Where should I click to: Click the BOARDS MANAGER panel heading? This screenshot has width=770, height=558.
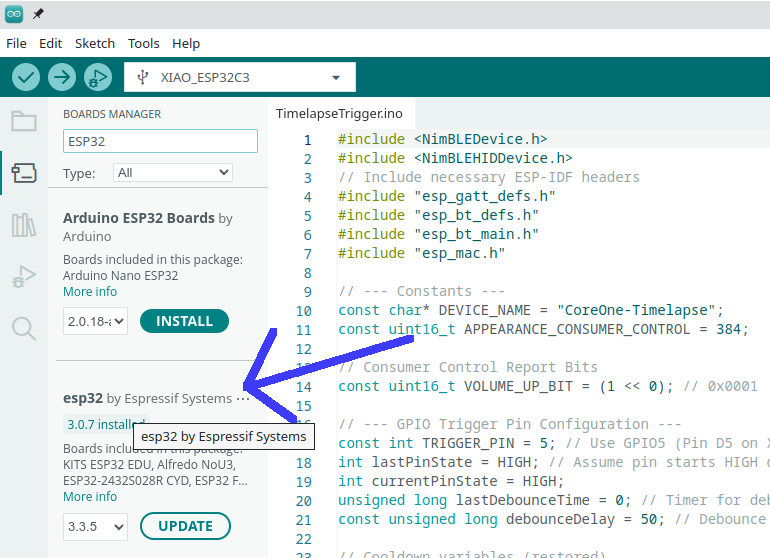112,114
